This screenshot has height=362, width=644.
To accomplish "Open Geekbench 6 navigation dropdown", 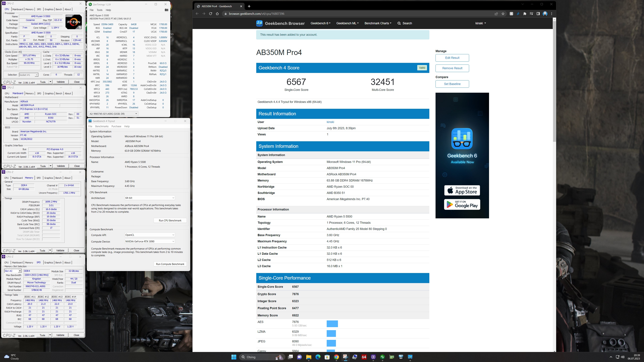I will (320, 23).
